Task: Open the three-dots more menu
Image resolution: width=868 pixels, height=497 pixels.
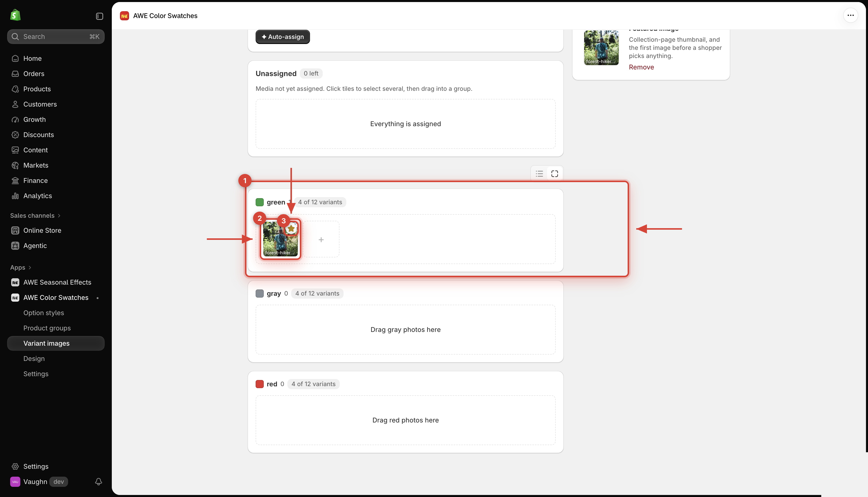Action: tap(850, 15)
